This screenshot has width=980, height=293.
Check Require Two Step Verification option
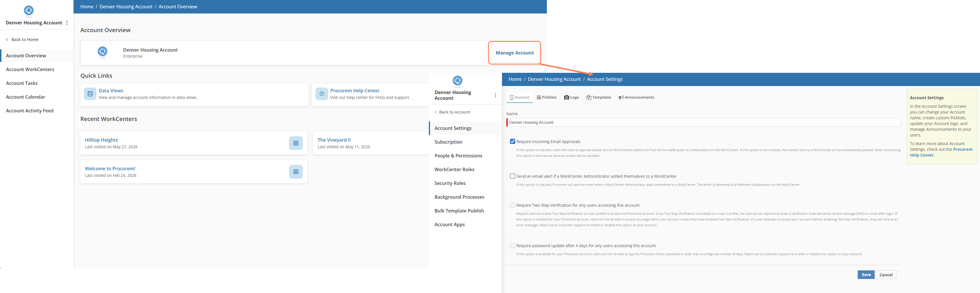tap(512, 205)
